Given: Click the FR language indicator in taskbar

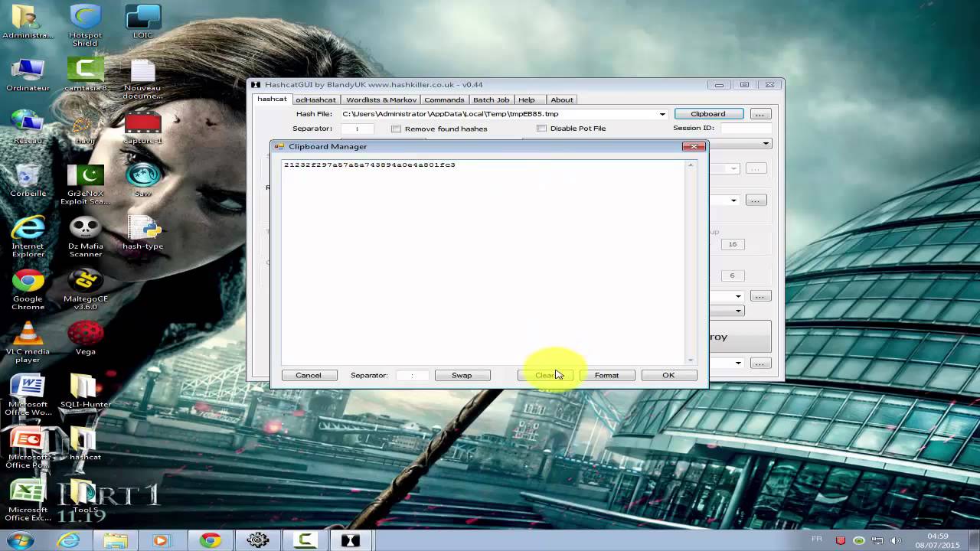Looking at the screenshot, I should point(817,540).
